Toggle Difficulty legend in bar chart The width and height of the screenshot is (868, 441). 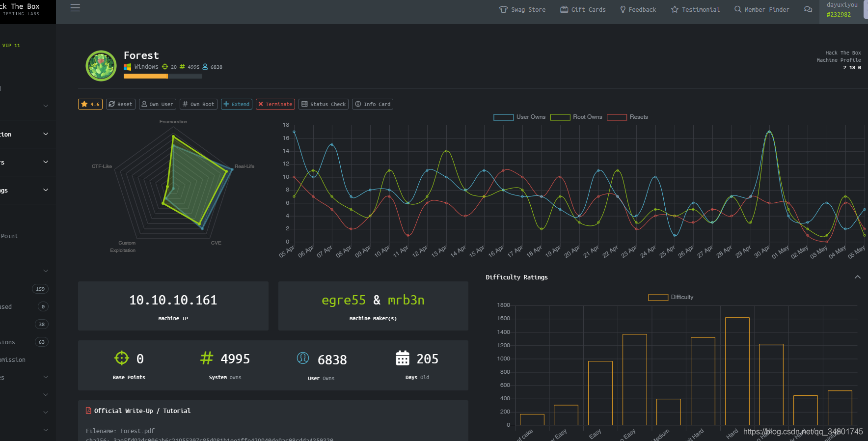tap(671, 297)
